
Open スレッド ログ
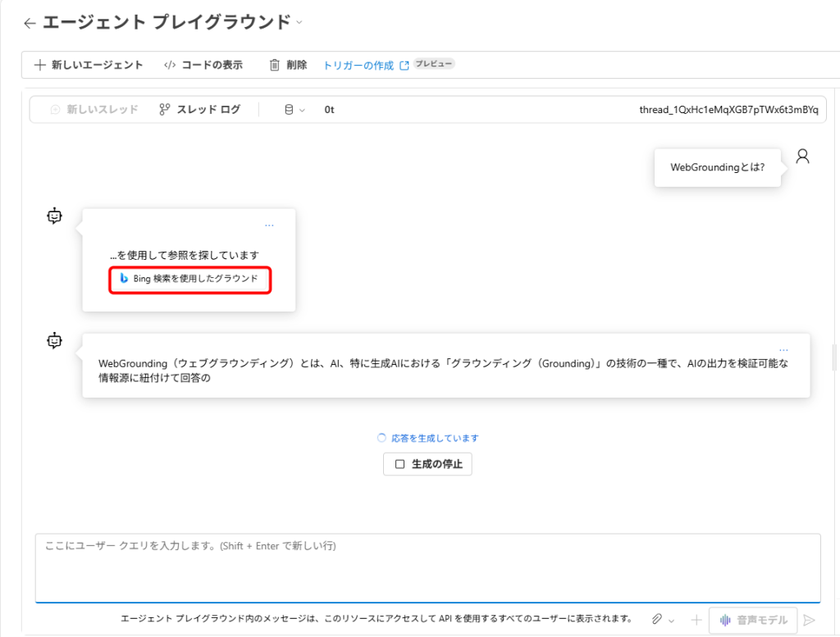click(200, 109)
